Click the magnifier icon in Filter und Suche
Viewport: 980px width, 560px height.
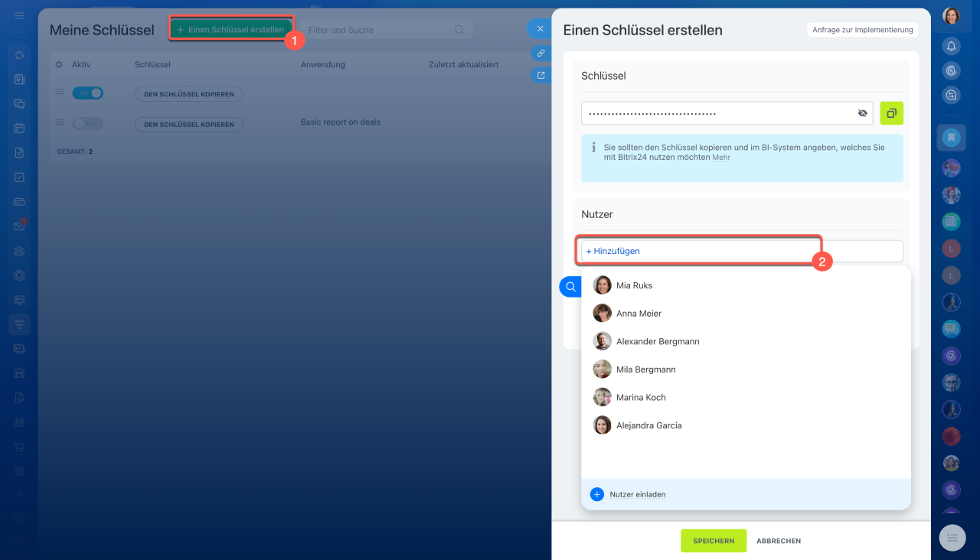[459, 30]
